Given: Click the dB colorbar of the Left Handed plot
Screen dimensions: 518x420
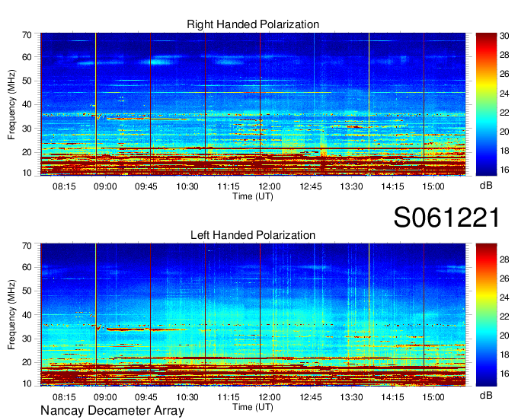Looking at the screenshot, I should [x=486, y=315].
